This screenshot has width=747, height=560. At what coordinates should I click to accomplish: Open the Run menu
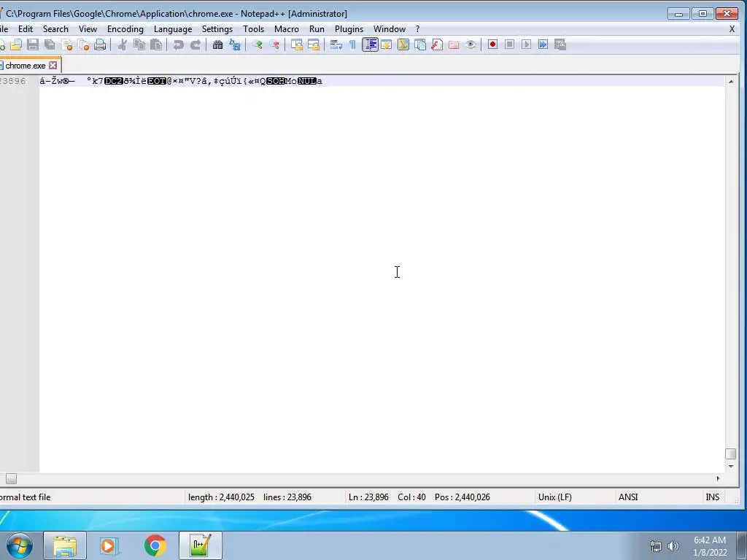tap(317, 29)
